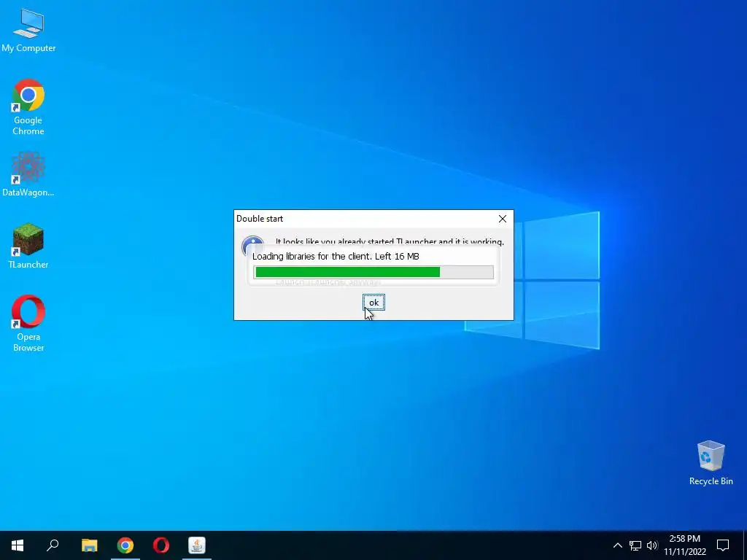Viewport: 747px width, 560px height.
Task: Open the My Computer desktop icon
Action: point(28,30)
